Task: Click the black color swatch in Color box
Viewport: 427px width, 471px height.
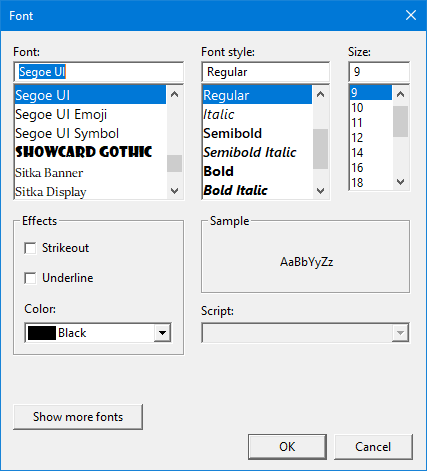Action: tap(42, 333)
